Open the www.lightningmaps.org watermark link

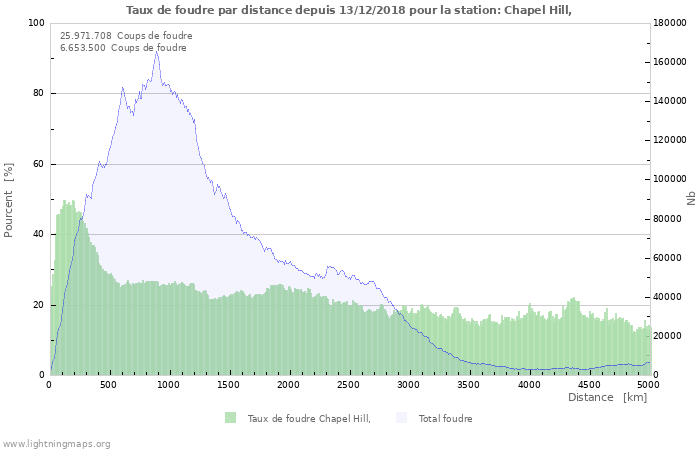coord(56,443)
